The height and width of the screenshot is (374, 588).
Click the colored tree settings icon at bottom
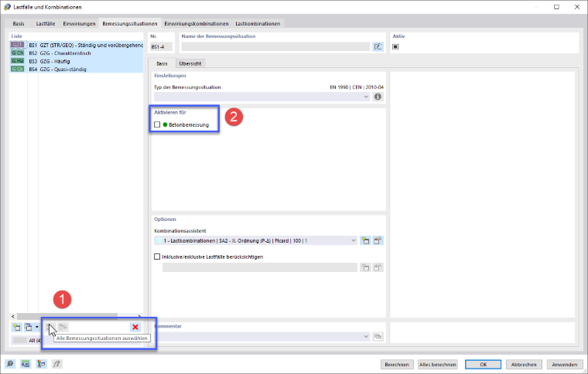tap(41, 364)
